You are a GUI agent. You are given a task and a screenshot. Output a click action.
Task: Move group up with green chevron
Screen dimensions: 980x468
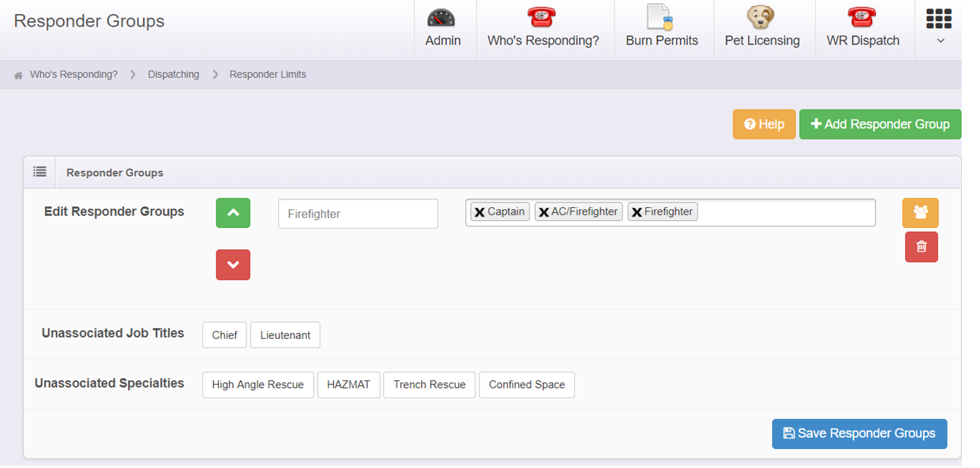click(x=233, y=213)
